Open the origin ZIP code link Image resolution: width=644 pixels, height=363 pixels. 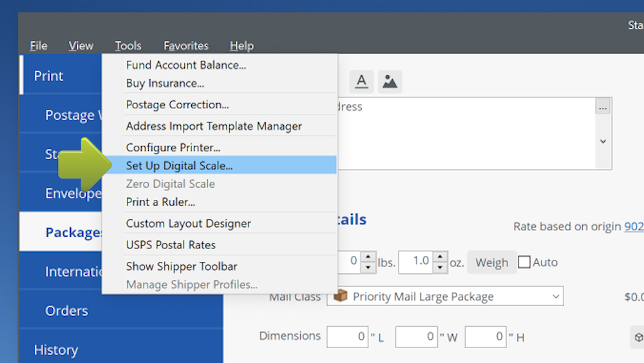634,226
